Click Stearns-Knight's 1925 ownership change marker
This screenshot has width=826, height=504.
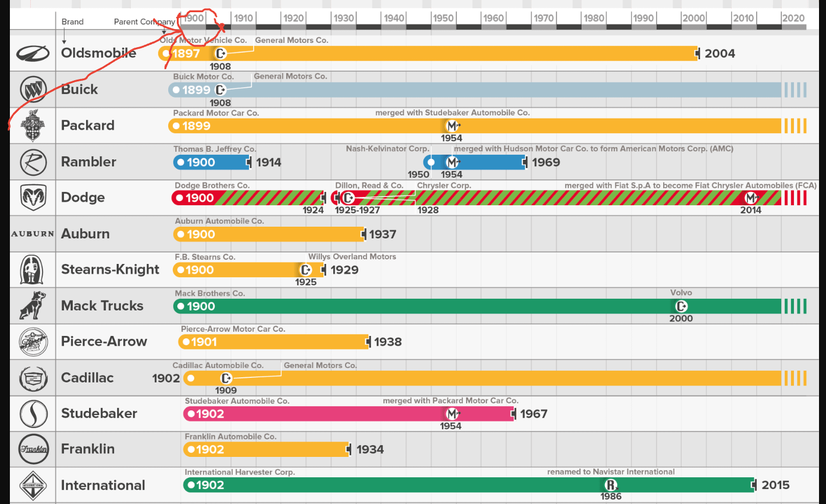(x=306, y=270)
